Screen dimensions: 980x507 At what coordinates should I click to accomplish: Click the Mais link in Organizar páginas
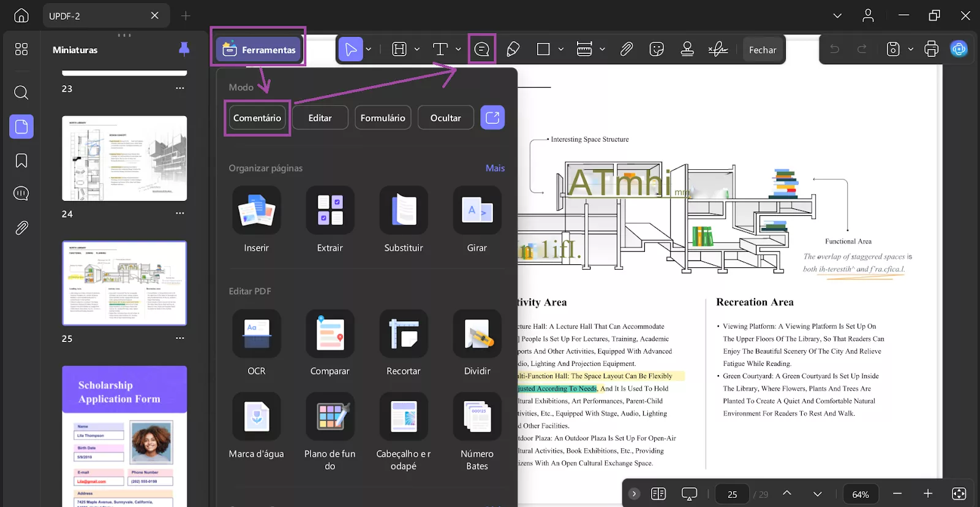point(495,168)
